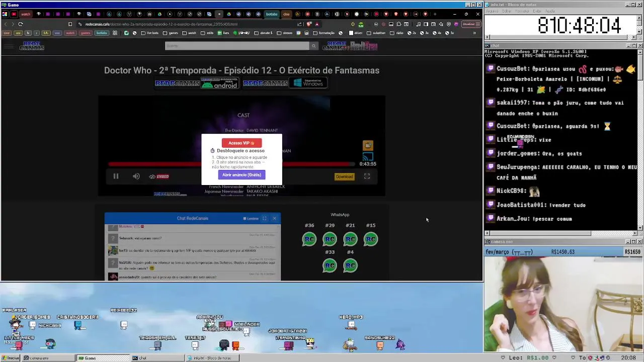
Task: Open the EMBED option in player
Action: tap(159, 176)
